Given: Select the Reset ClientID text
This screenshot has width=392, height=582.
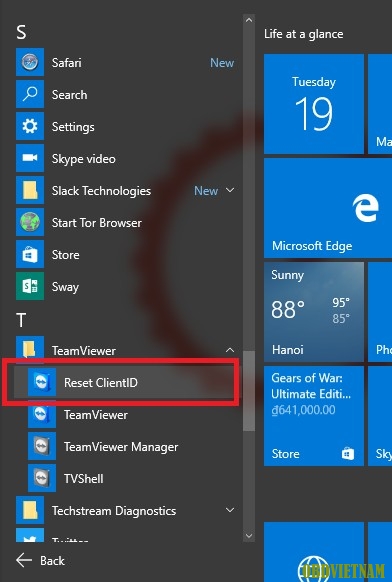Looking at the screenshot, I should pos(101,383).
